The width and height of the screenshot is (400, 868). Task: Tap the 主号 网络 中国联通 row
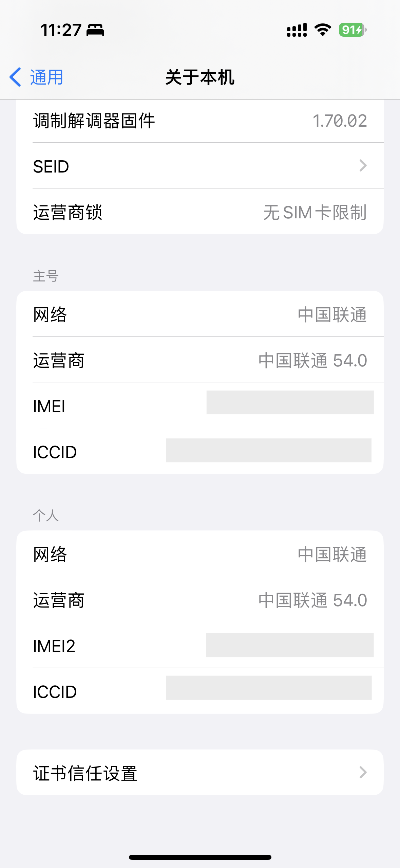(200, 314)
